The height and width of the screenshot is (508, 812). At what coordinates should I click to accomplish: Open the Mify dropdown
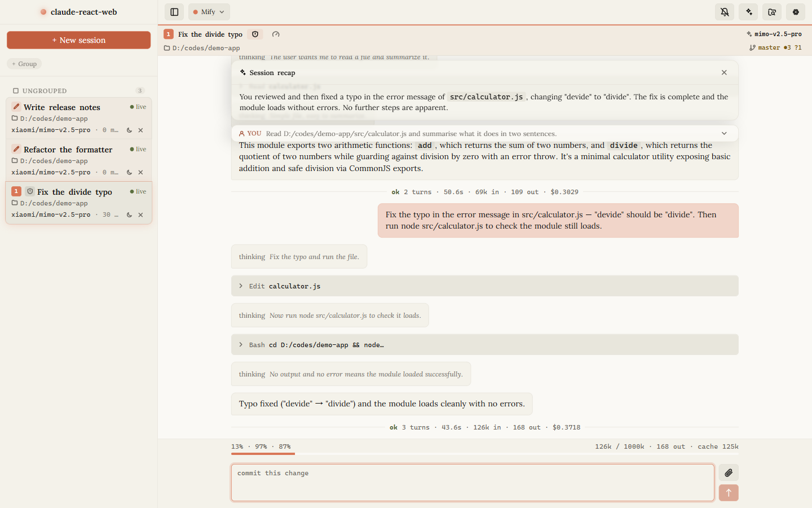(x=209, y=12)
